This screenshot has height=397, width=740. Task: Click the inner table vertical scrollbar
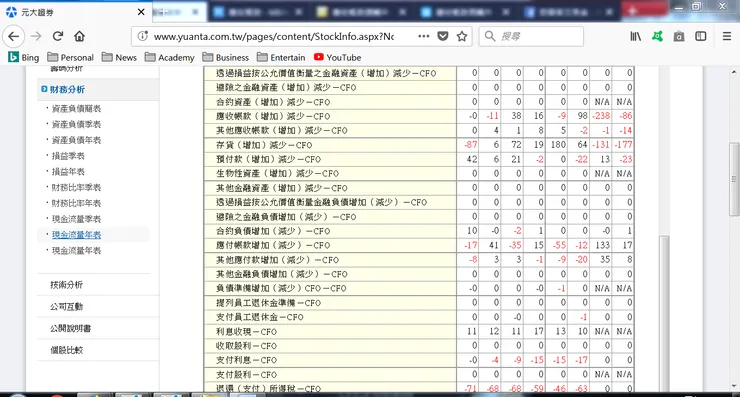click(x=664, y=312)
